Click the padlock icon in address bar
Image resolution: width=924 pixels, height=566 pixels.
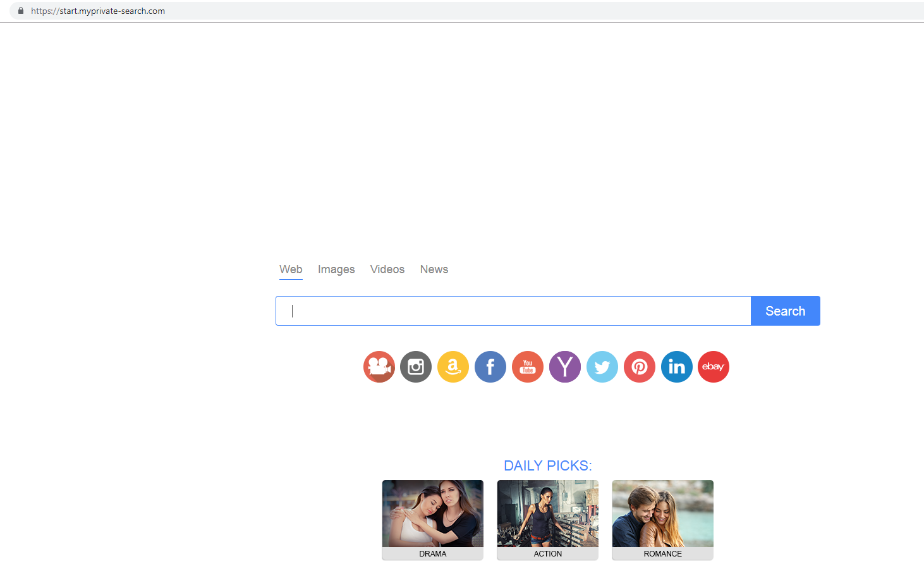[x=21, y=11]
